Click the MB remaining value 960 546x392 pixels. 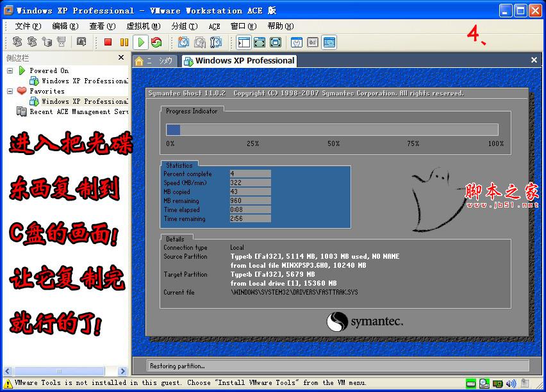click(x=250, y=201)
